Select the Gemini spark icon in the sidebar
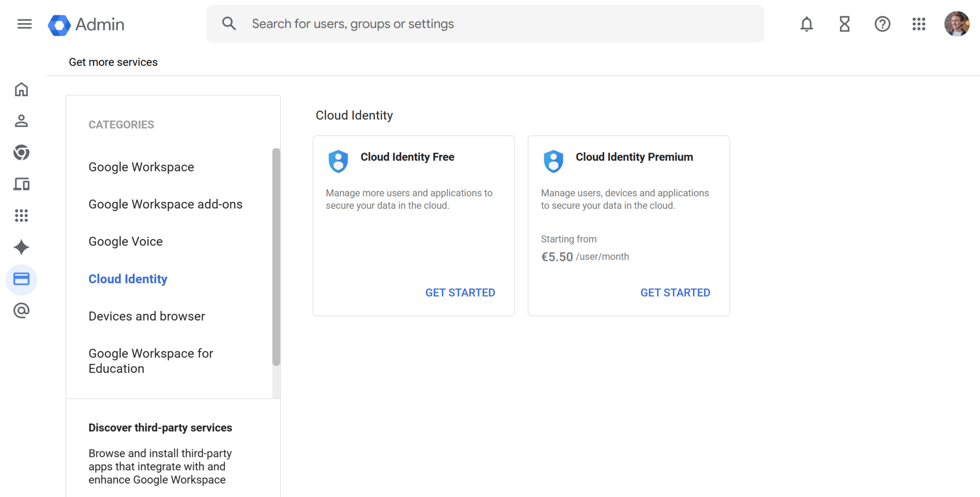Screen dimensions: 980x497 (x=22, y=247)
